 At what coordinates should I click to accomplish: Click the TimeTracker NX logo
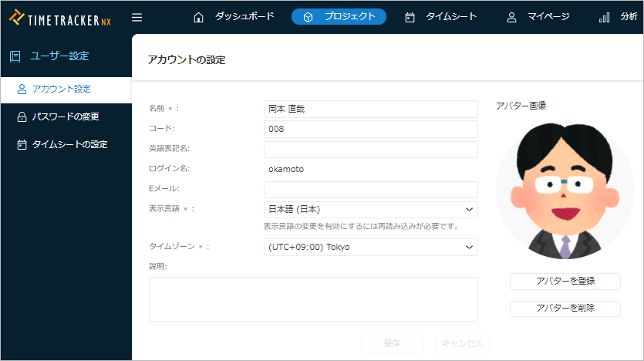[x=61, y=17]
